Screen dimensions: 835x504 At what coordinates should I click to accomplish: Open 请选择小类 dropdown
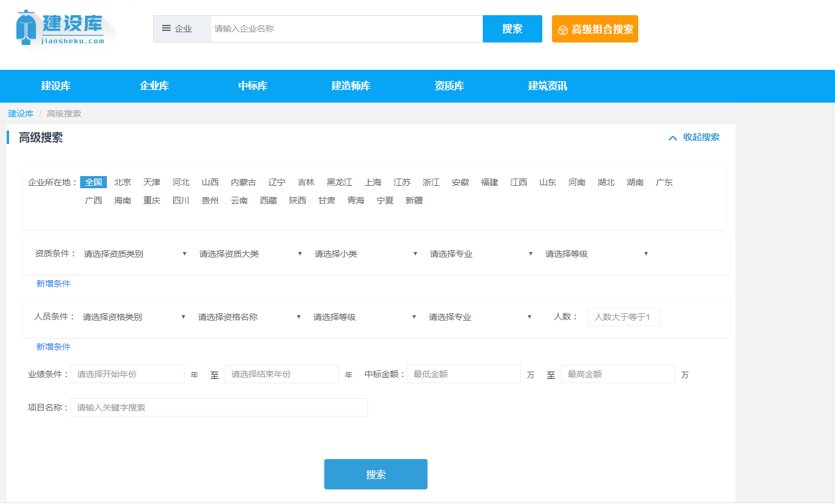tap(366, 254)
